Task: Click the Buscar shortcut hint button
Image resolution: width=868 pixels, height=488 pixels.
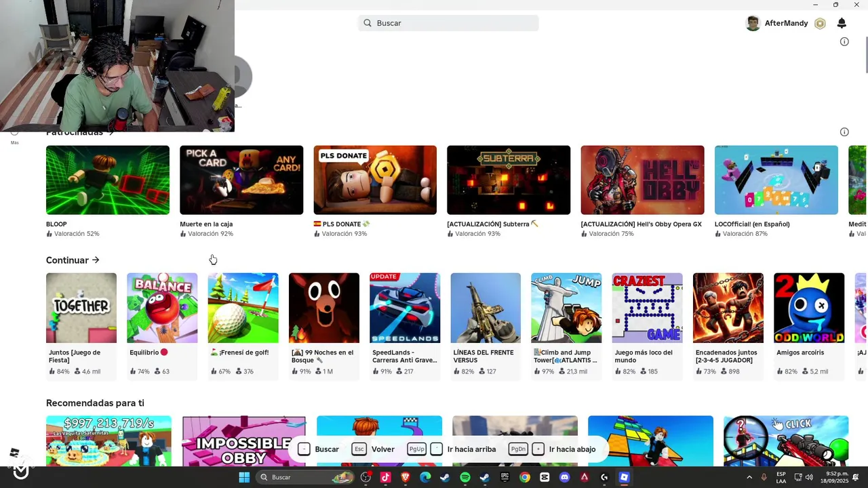Action: [x=319, y=449]
